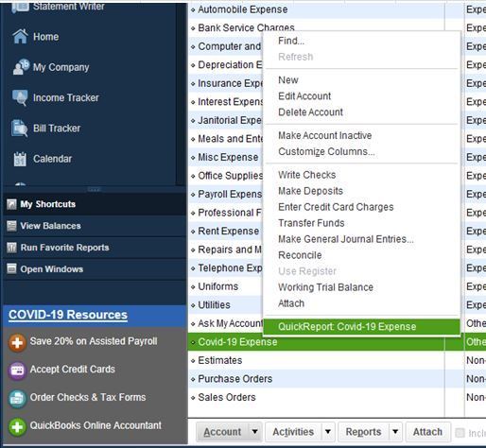Open the Income Tracker icon
The height and width of the screenshot is (448, 486).
click(x=20, y=97)
